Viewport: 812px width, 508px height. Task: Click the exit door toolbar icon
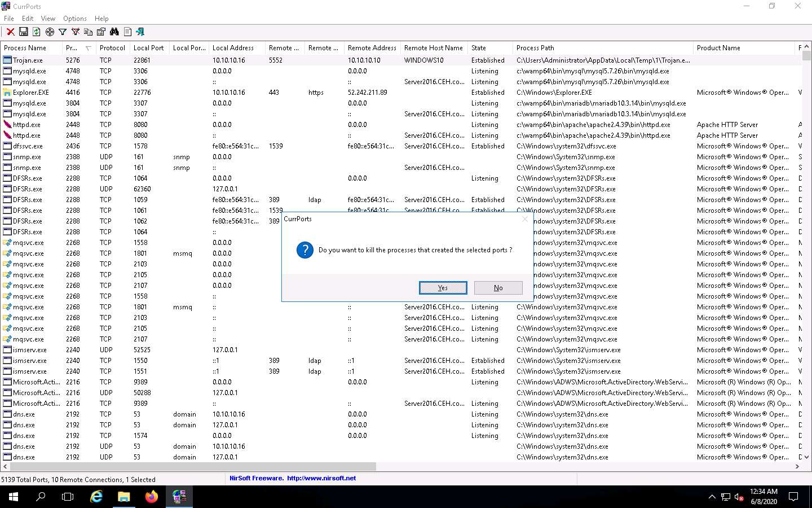(x=140, y=32)
